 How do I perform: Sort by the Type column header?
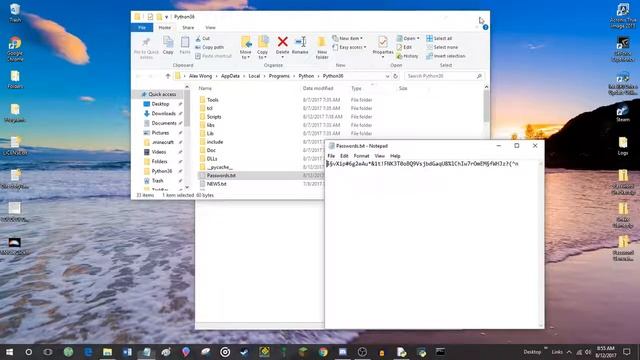(356, 88)
